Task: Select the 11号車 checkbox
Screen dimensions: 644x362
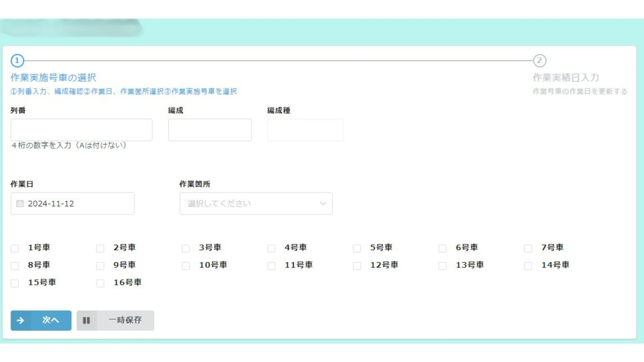Action: click(271, 265)
